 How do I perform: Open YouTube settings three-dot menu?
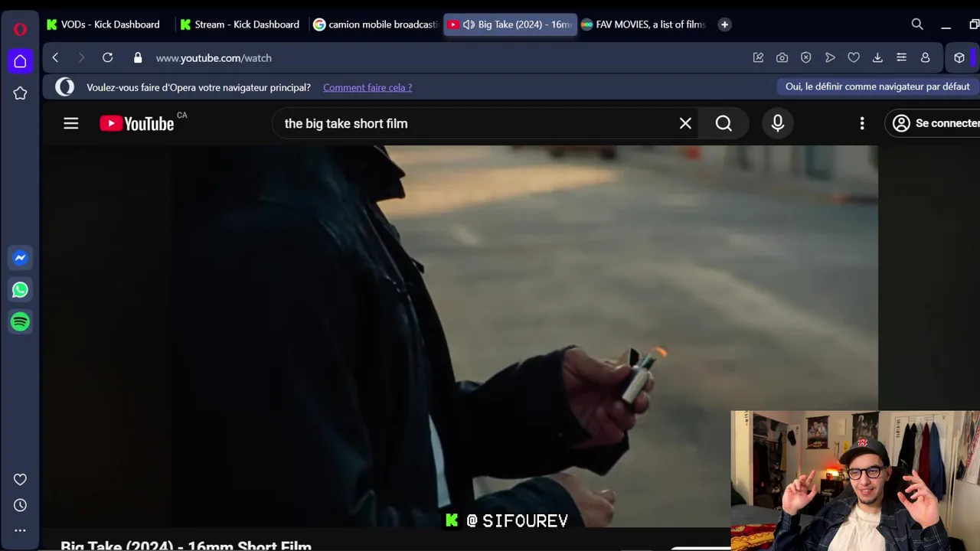click(x=862, y=123)
